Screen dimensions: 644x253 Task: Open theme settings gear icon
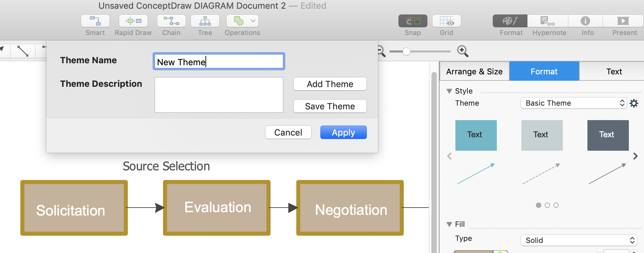[634, 103]
